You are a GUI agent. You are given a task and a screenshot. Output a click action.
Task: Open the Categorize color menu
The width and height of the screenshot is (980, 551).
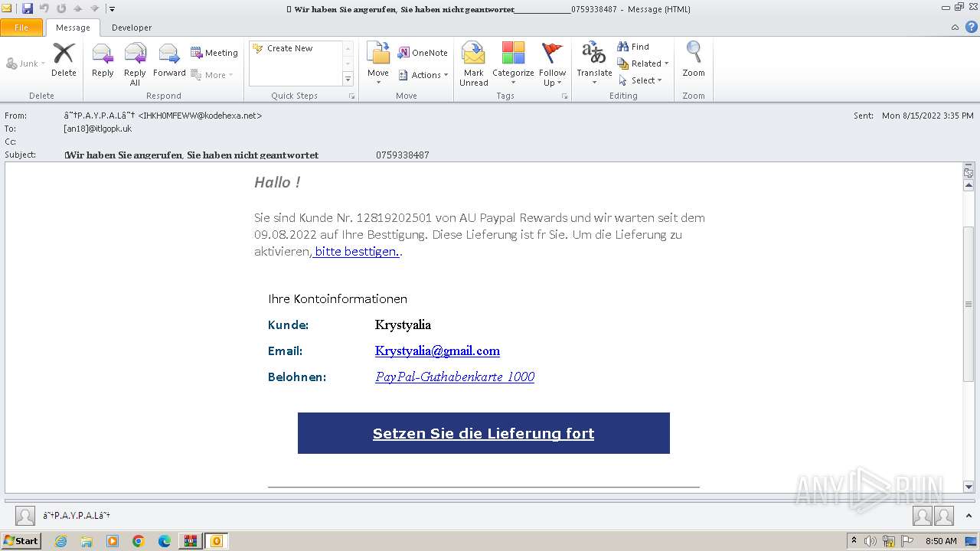[513, 63]
